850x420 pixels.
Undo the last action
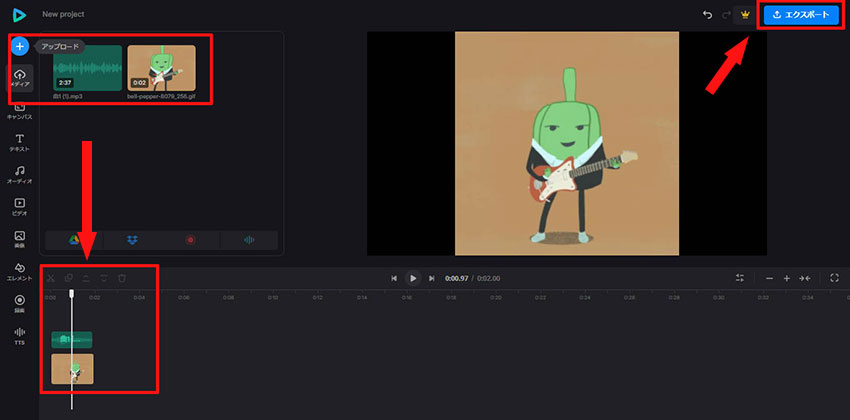point(708,15)
